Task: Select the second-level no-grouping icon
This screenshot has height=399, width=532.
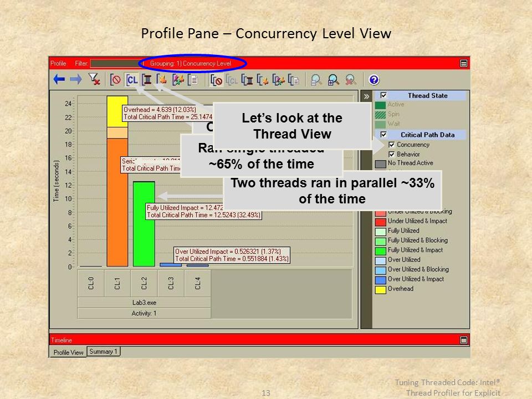Action: pyautogui.click(x=216, y=80)
